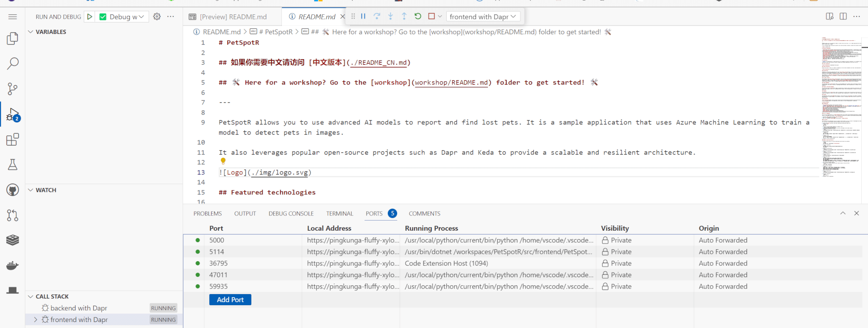Screen dimensions: 868x328
Task: Open the GitHub view icon
Action: pos(13,190)
